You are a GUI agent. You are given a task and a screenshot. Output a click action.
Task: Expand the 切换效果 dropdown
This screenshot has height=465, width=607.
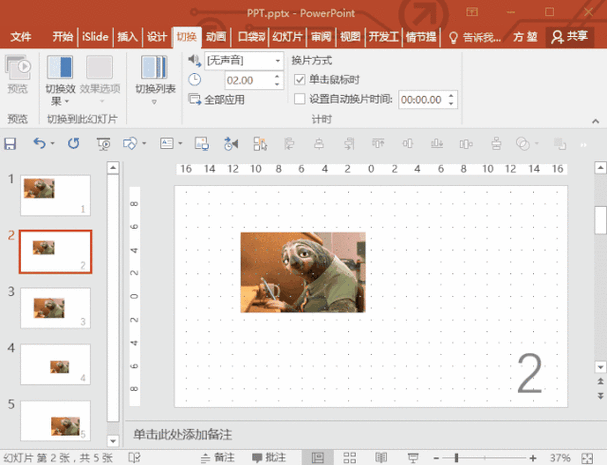(60, 81)
